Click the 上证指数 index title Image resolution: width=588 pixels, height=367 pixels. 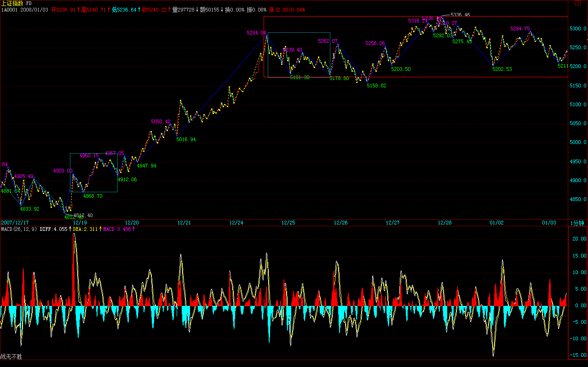tap(12, 3)
